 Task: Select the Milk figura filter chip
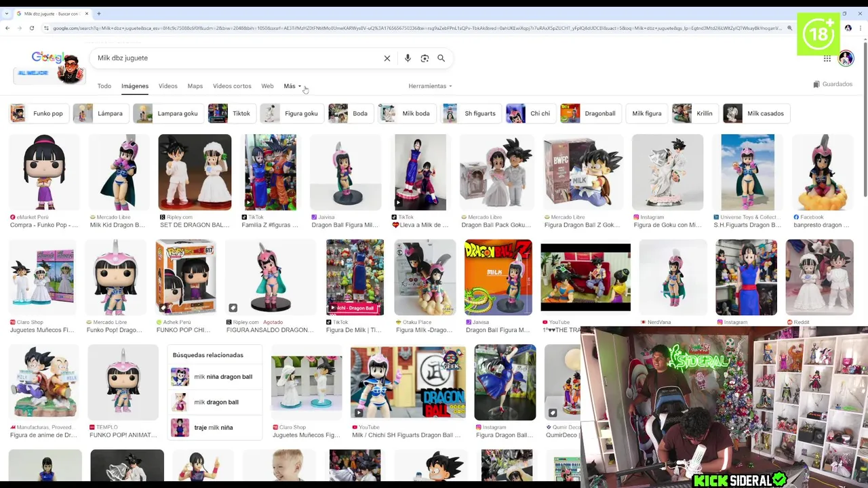coord(646,113)
